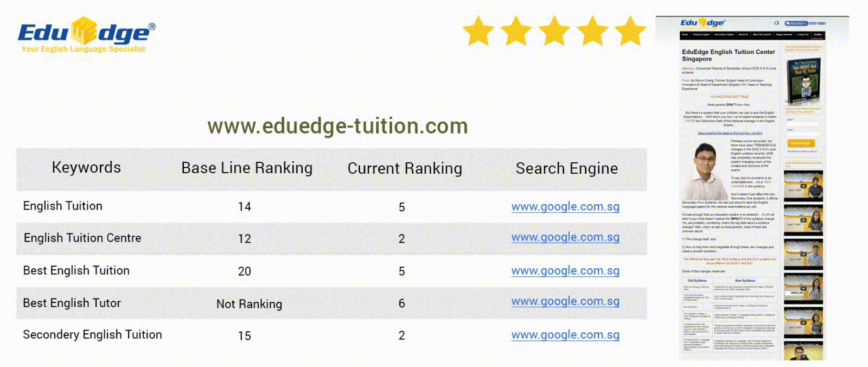Select the middle yellow rating star
This screenshot has width=868, height=367.
tap(554, 30)
